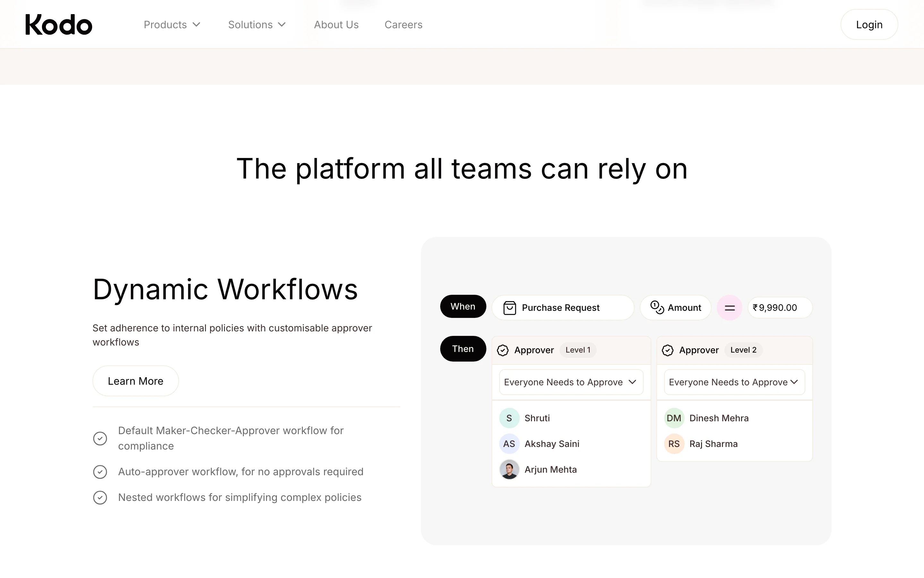This screenshot has width=924, height=578.
Task: Click the Level 1 tag
Action: click(x=578, y=350)
